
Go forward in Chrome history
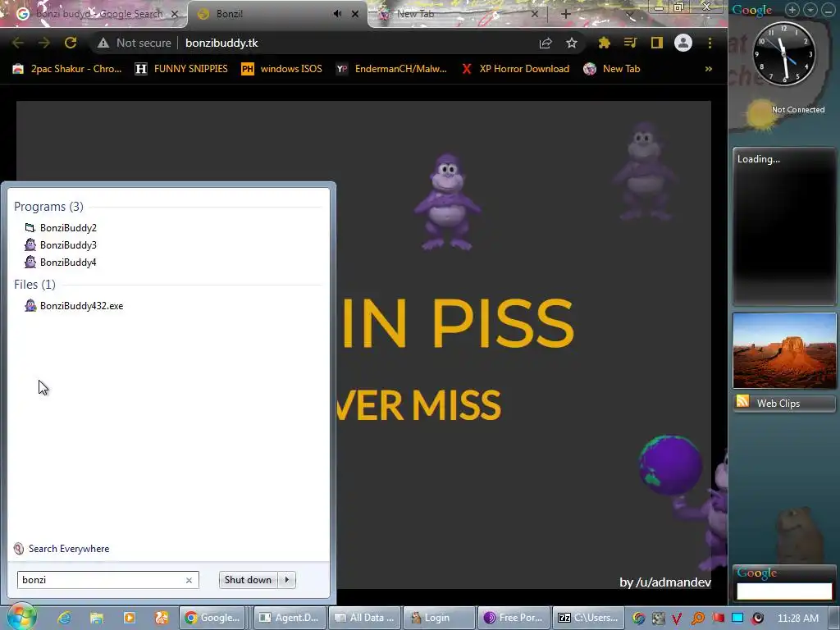(x=44, y=43)
